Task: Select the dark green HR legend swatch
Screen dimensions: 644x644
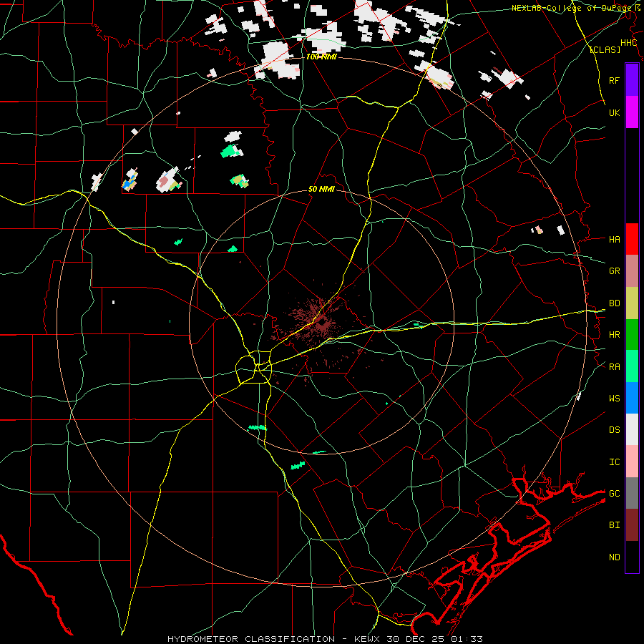Action: pyautogui.click(x=632, y=335)
